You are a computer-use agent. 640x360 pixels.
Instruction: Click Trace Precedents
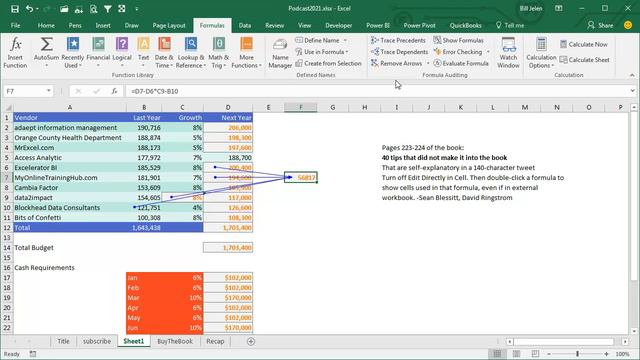pyautogui.click(x=398, y=40)
